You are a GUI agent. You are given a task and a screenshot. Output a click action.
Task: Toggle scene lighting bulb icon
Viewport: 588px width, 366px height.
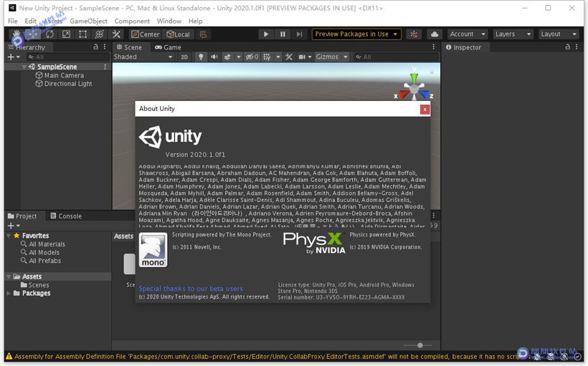tap(201, 57)
